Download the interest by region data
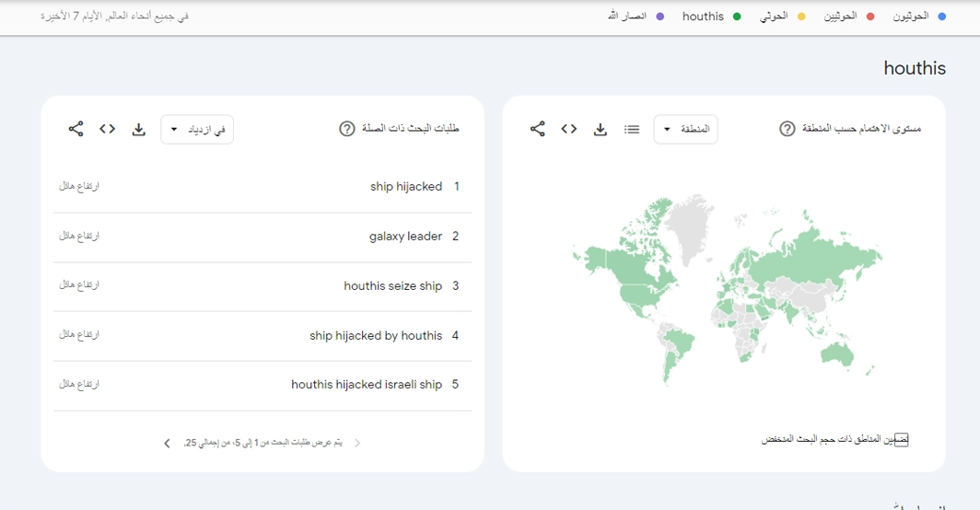The image size is (980, 510). click(601, 130)
